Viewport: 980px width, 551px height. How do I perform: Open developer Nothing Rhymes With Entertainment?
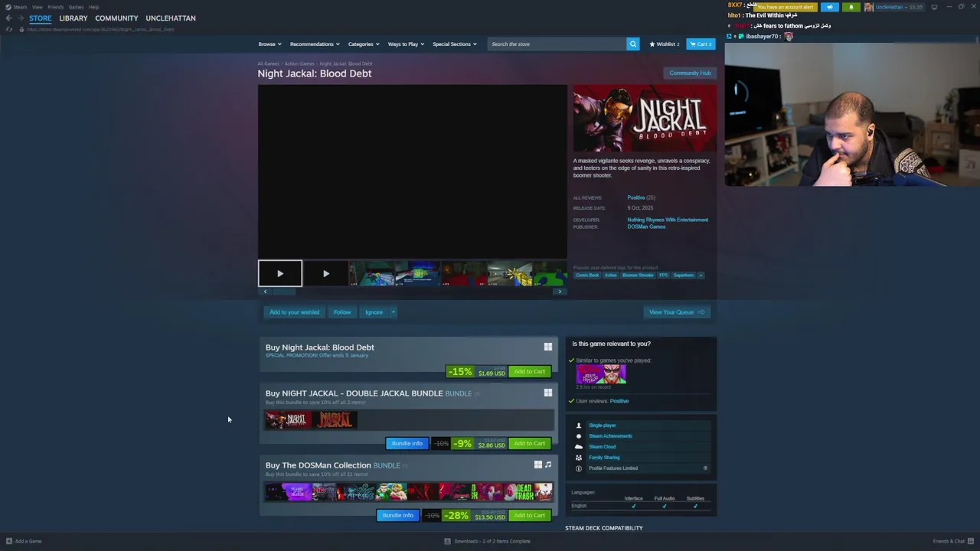(668, 220)
